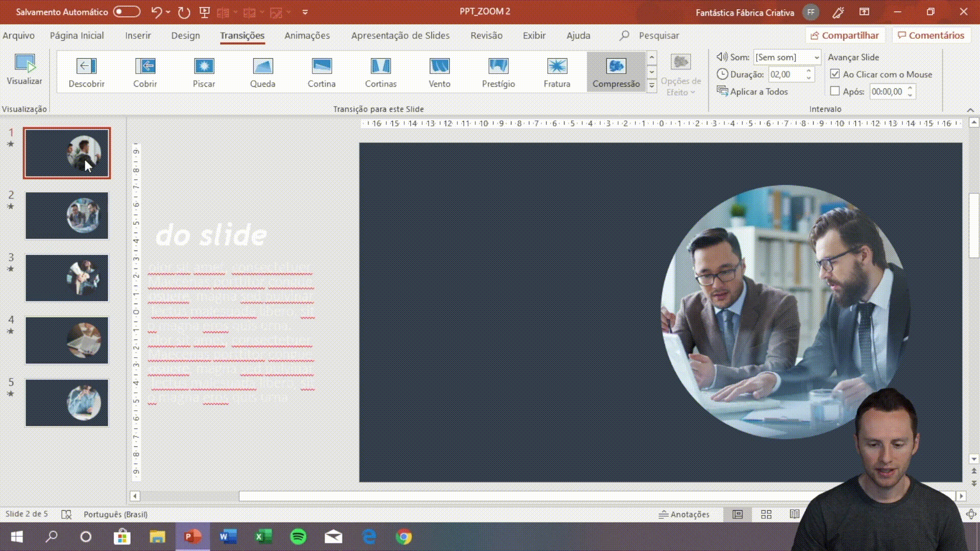Select the Queda transition
Screen dimensions: 980x551
click(262, 72)
